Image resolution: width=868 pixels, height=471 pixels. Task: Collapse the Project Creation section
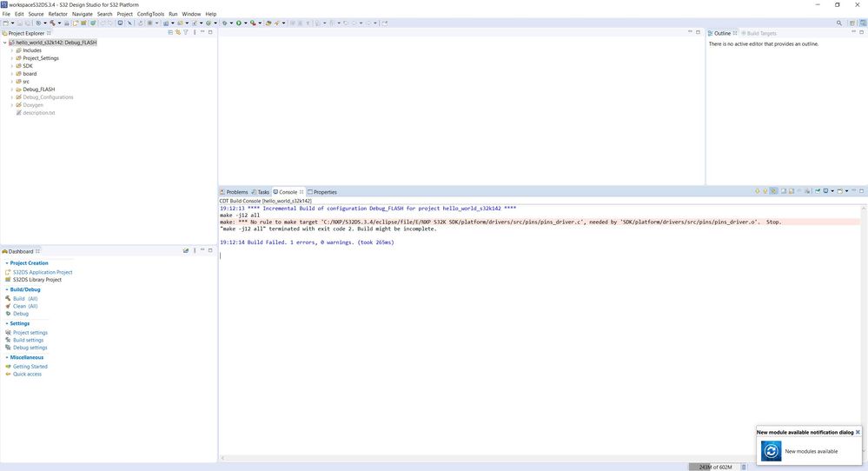tap(7, 263)
